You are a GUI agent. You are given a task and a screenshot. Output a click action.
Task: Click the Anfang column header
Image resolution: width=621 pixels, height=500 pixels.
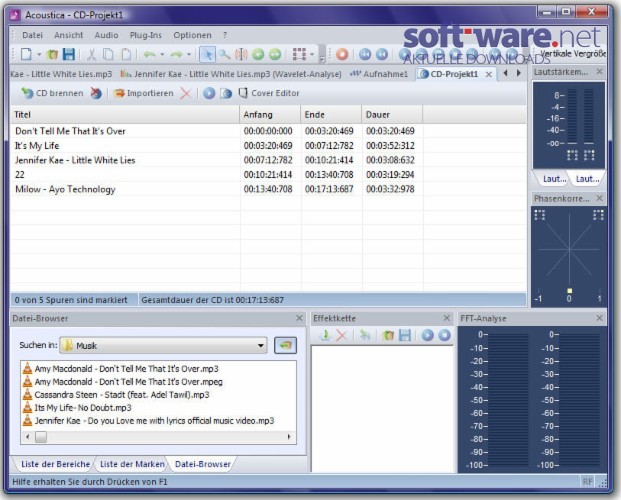pos(270,115)
